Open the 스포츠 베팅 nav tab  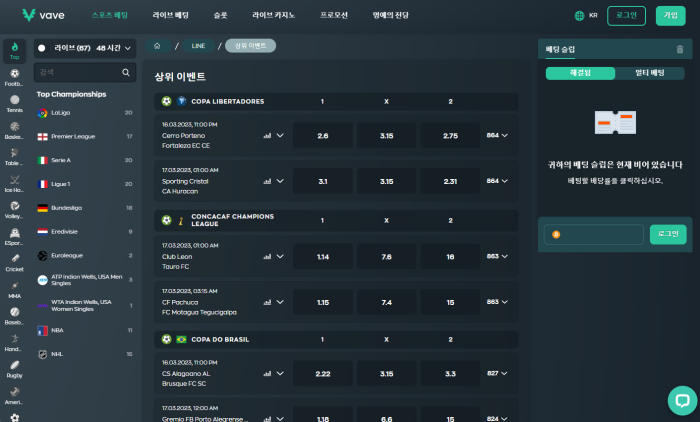110,15
